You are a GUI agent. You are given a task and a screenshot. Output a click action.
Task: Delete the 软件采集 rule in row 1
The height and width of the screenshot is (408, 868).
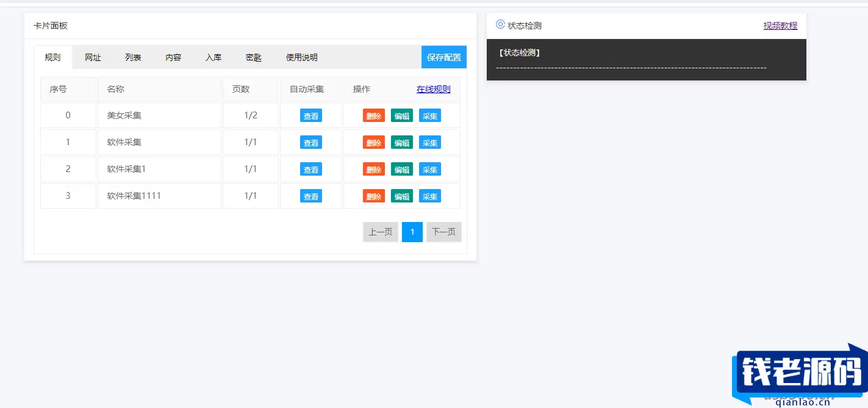click(374, 143)
